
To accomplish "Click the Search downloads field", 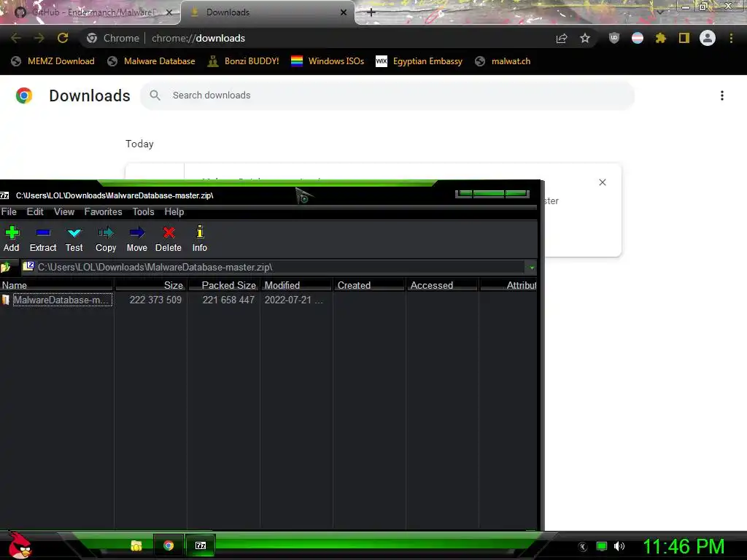I will pos(387,96).
